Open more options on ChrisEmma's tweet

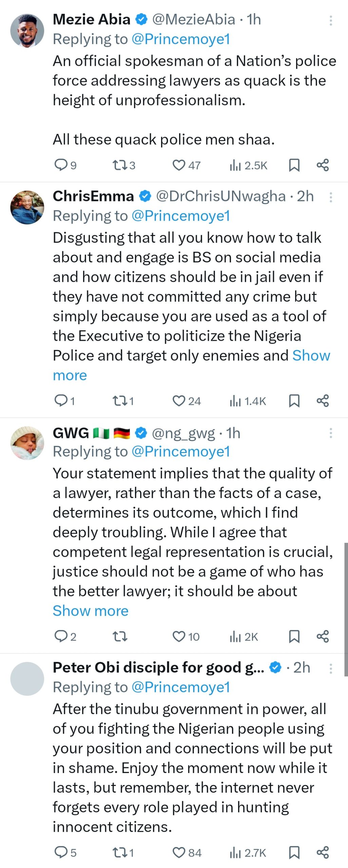[x=330, y=197]
